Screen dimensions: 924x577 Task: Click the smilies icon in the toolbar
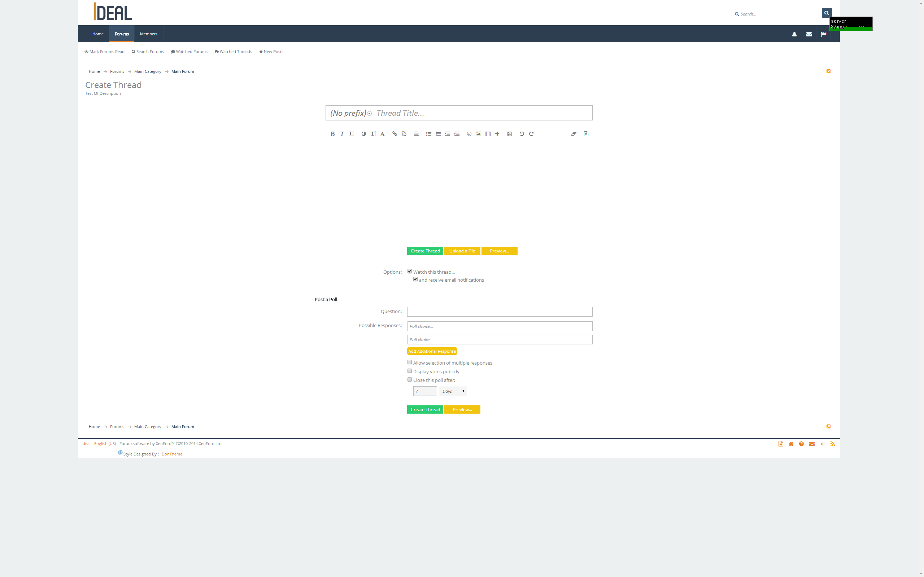coord(469,134)
